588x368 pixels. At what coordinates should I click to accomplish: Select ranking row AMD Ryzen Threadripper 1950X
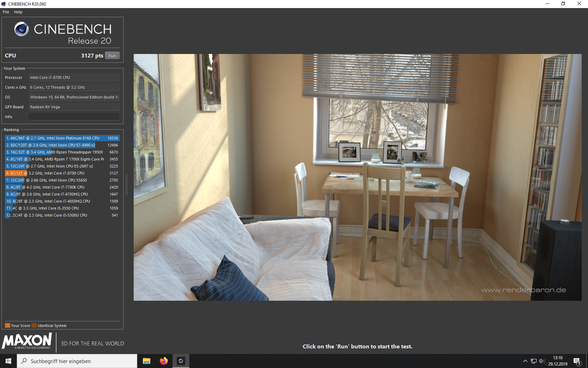pos(62,152)
